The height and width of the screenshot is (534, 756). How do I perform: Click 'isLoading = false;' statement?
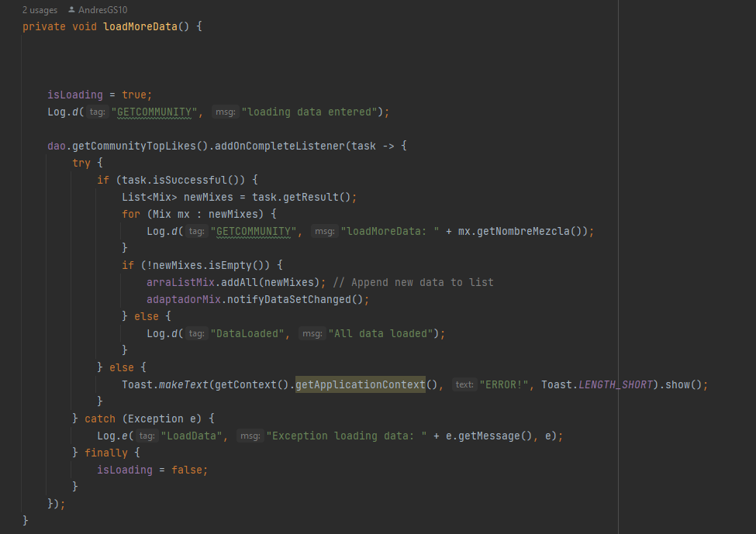click(152, 470)
